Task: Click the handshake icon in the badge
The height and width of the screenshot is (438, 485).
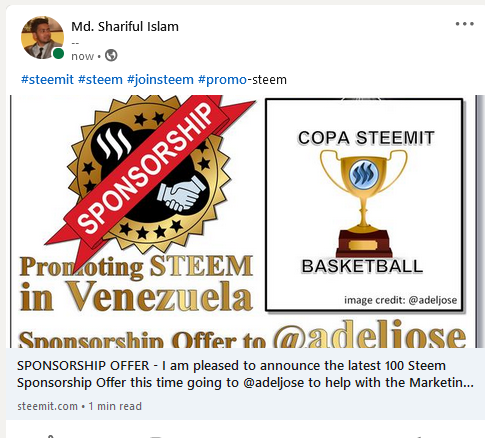Action: (x=182, y=194)
